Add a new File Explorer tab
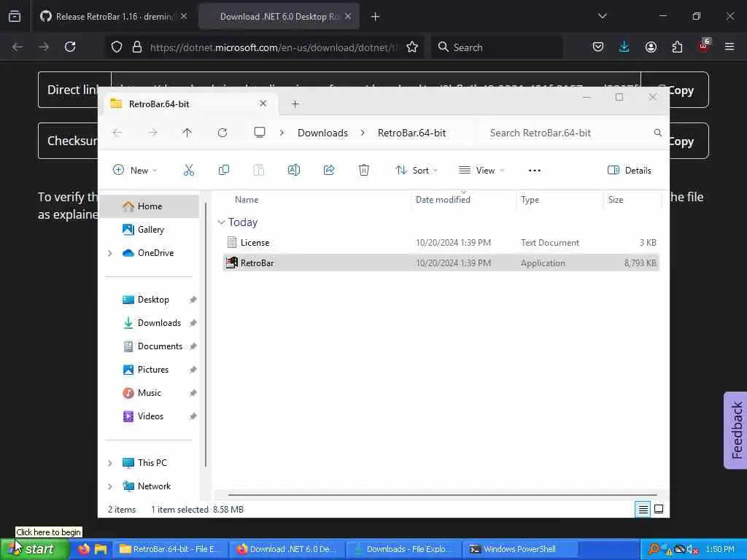The width and height of the screenshot is (747, 560). [295, 104]
